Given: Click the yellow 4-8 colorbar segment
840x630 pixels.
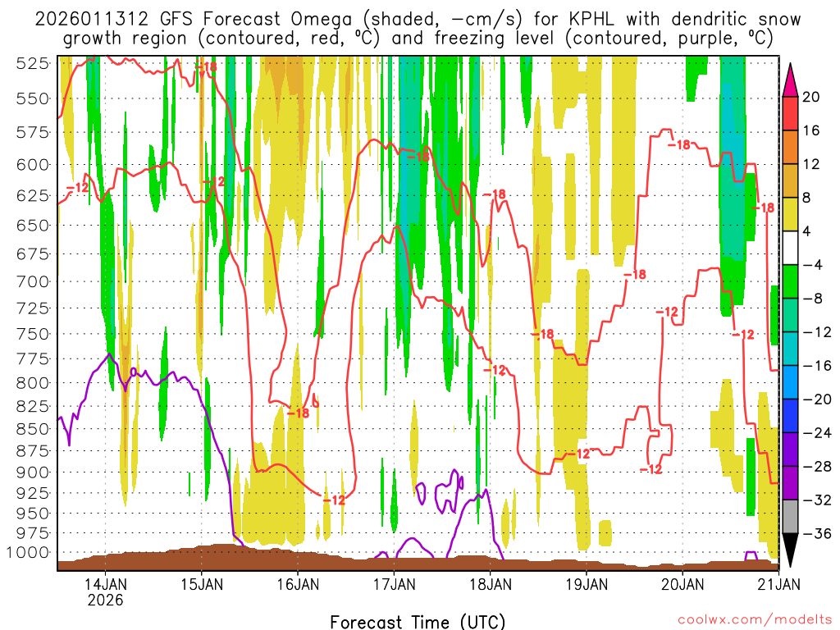Looking at the screenshot, I should (790, 214).
